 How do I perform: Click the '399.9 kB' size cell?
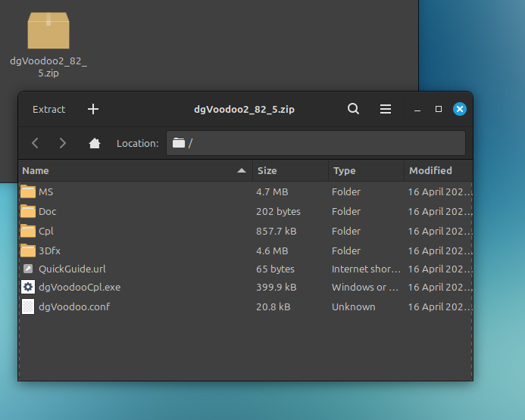(277, 288)
